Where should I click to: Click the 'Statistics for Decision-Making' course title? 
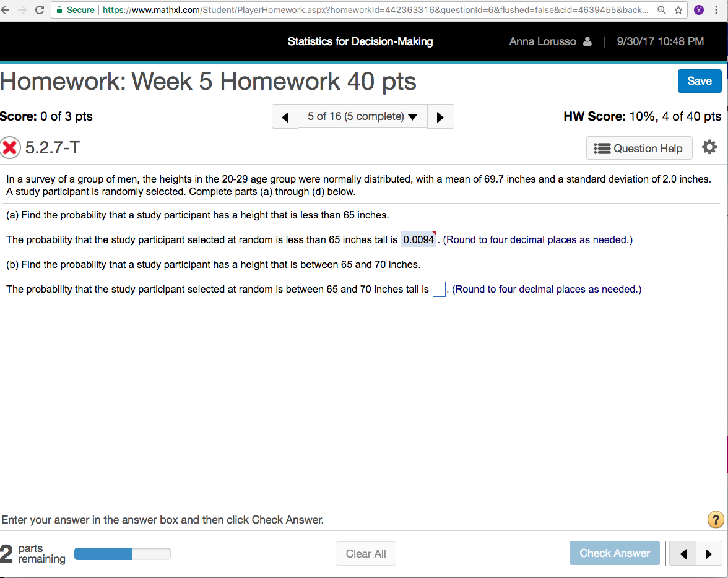pyautogui.click(x=360, y=41)
